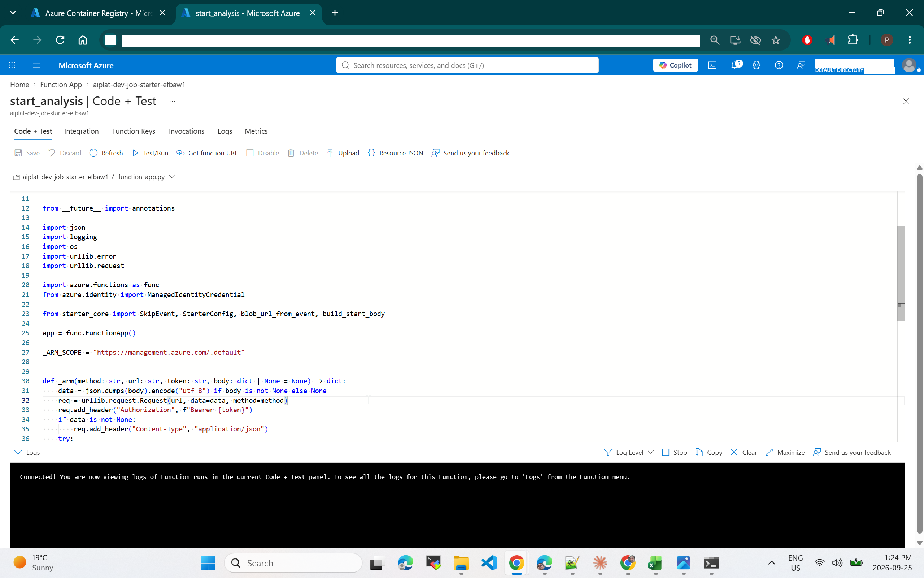This screenshot has height=578, width=924.
Task: Open Visual Studio Code from taskbar
Action: (x=489, y=563)
